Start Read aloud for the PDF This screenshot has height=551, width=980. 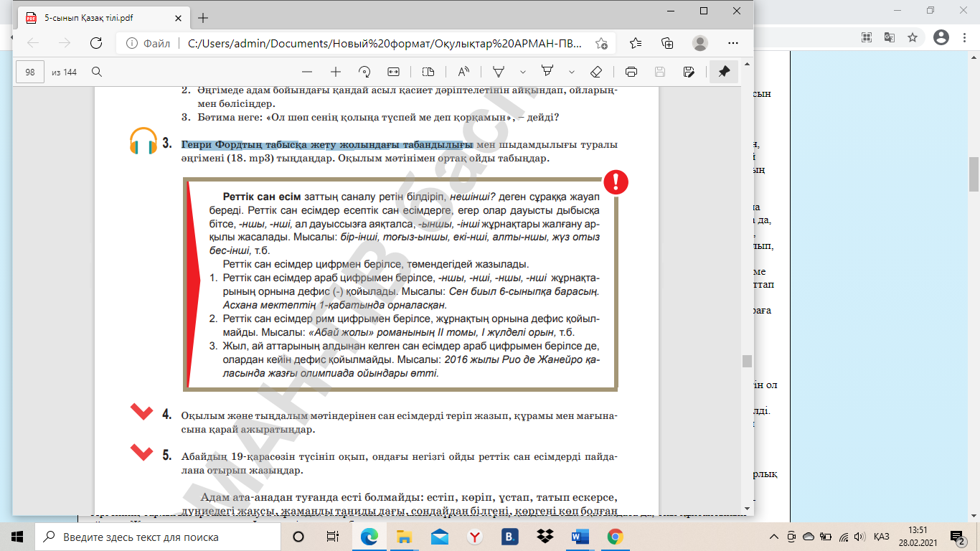click(x=463, y=72)
